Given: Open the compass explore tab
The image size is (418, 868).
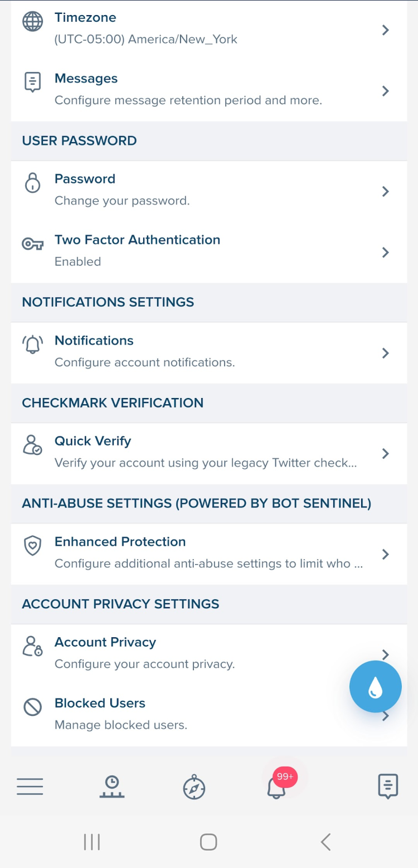Looking at the screenshot, I should click(x=194, y=787).
